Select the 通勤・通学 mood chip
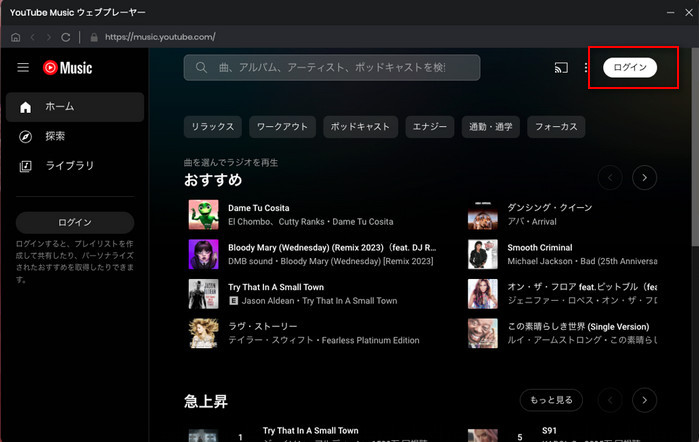Screen dimensions: 699x442 [x=490, y=127]
